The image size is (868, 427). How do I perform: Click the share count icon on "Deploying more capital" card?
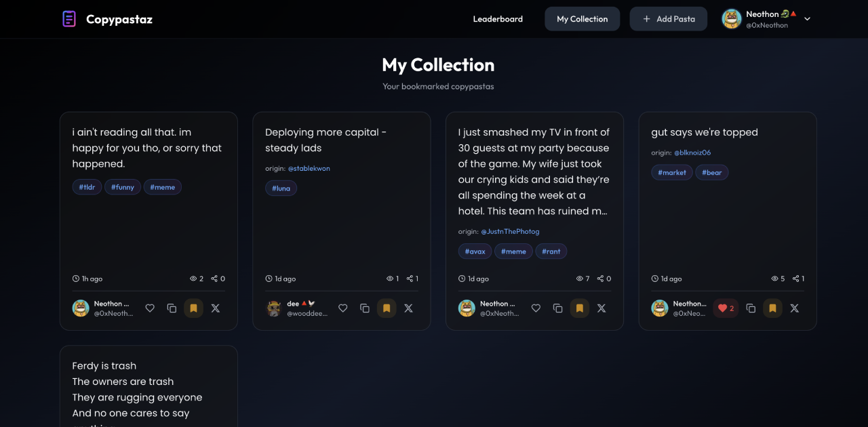pyautogui.click(x=410, y=279)
